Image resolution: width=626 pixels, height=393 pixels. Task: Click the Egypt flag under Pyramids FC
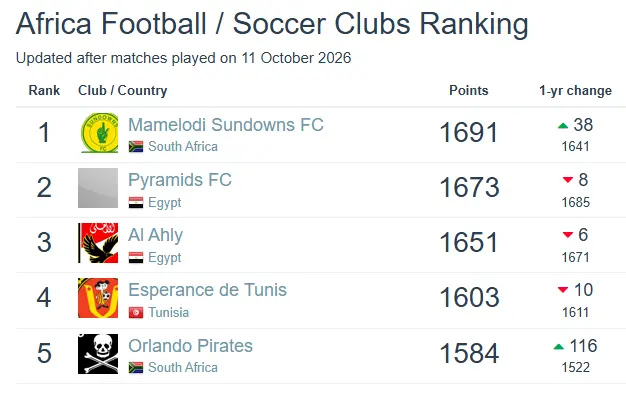[136, 202]
